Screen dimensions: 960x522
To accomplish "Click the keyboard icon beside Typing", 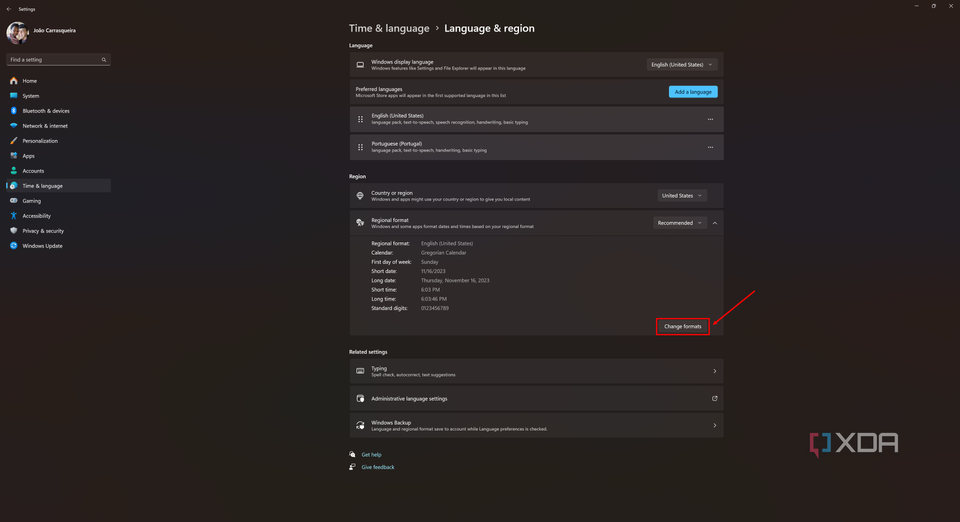I will point(360,371).
